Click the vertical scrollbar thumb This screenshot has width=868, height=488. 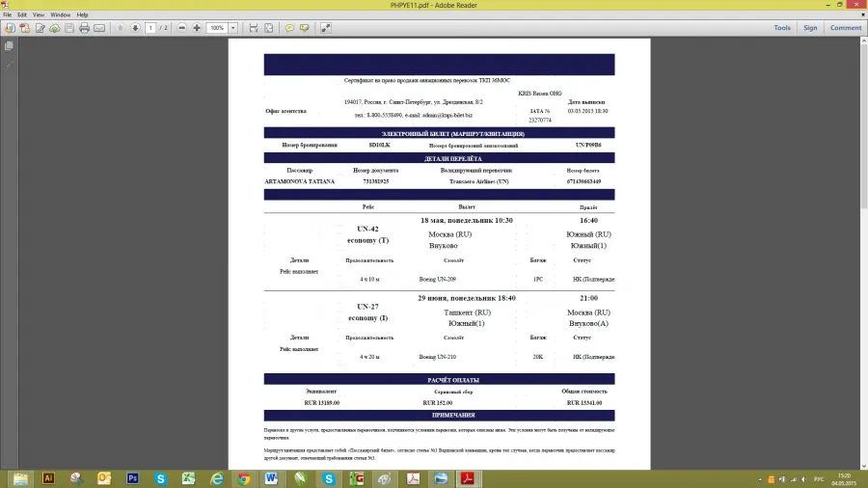863,127
